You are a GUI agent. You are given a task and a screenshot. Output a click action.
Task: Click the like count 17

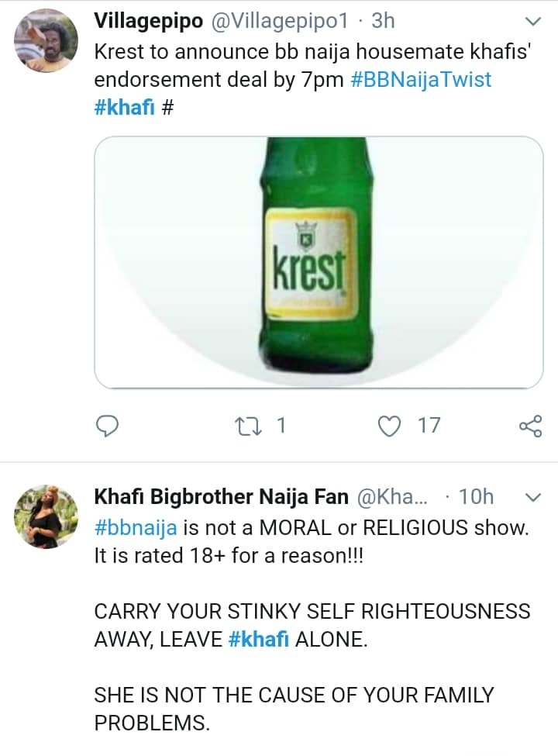point(428,425)
